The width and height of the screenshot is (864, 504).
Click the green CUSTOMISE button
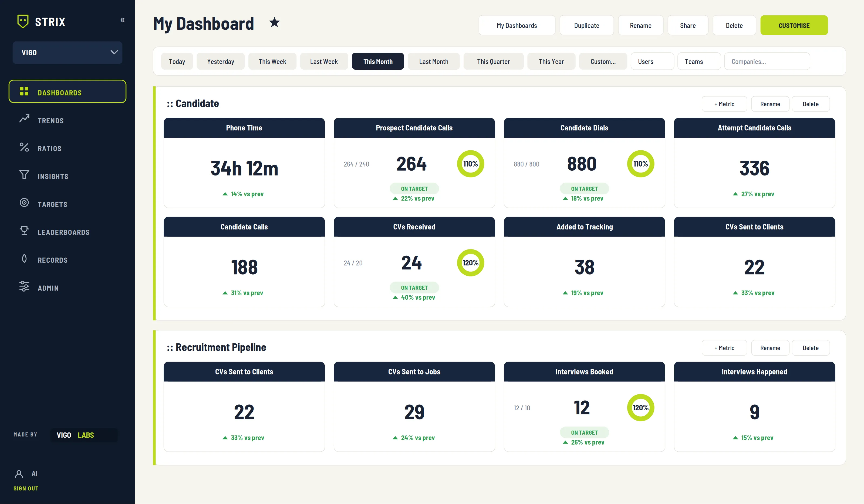(794, 25)
